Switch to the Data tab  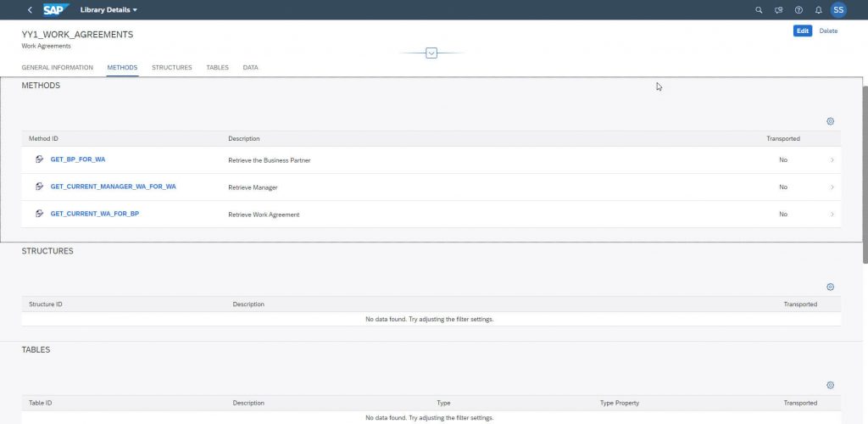[250, 68]
